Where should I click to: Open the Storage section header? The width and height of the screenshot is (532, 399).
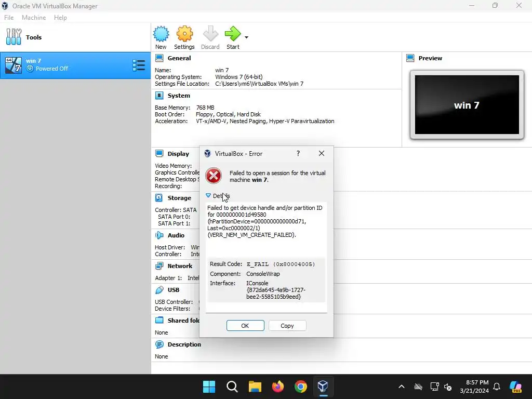pyautogui.click(x=179, y=198)
